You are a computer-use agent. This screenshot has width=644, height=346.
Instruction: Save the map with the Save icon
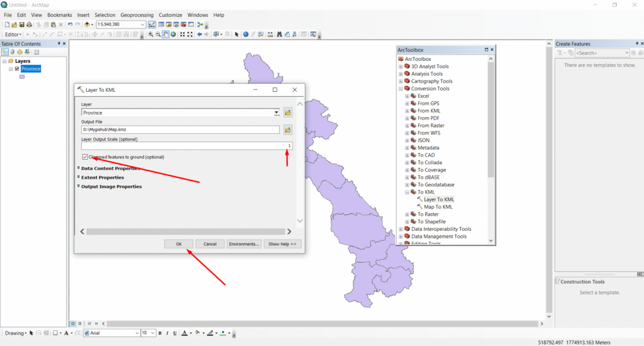(22, 25)
